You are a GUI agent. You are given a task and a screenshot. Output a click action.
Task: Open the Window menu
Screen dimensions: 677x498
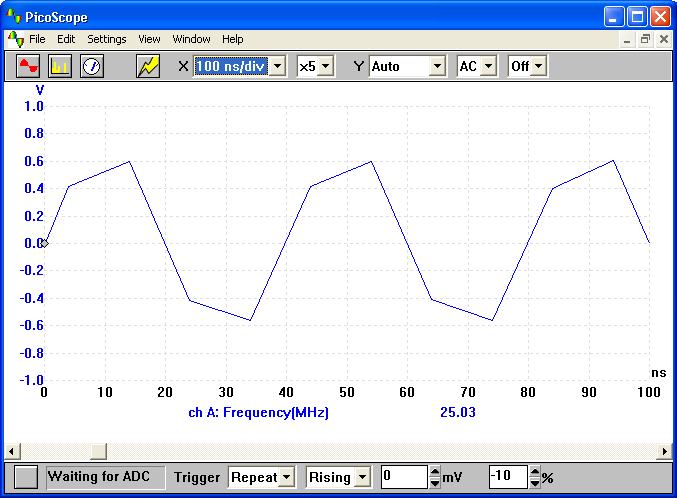pos(191,39)
